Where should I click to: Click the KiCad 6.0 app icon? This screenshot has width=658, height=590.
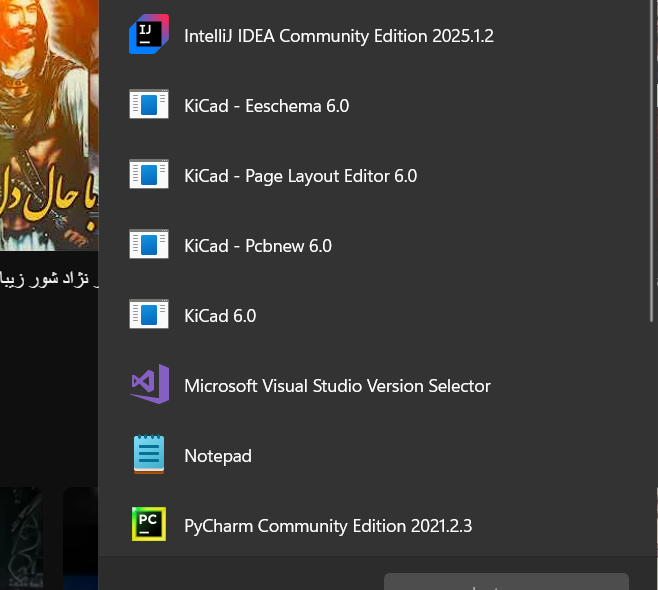[149, 316]
